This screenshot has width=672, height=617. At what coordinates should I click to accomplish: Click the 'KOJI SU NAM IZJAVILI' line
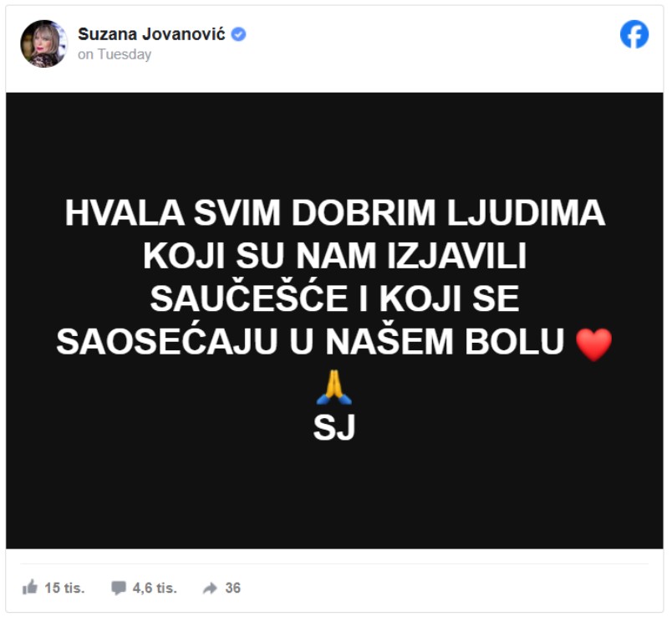pyautogui.click(x=334, y=256)
